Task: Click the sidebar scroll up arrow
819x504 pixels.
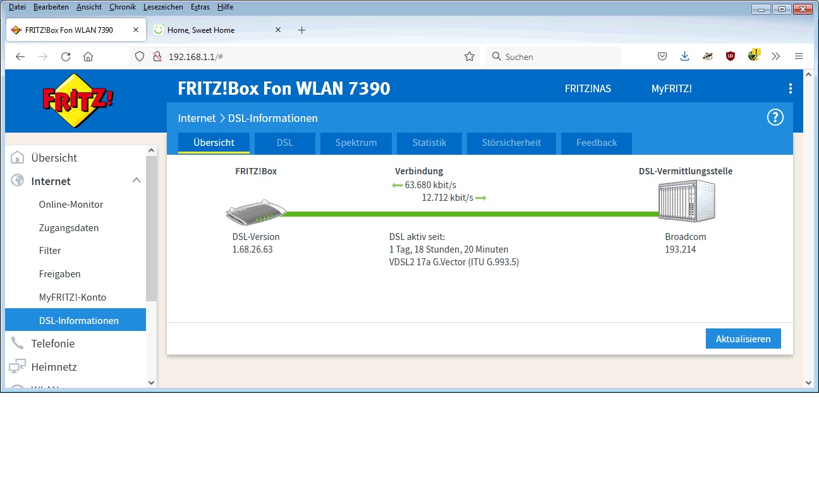Action: coord(151,150)
